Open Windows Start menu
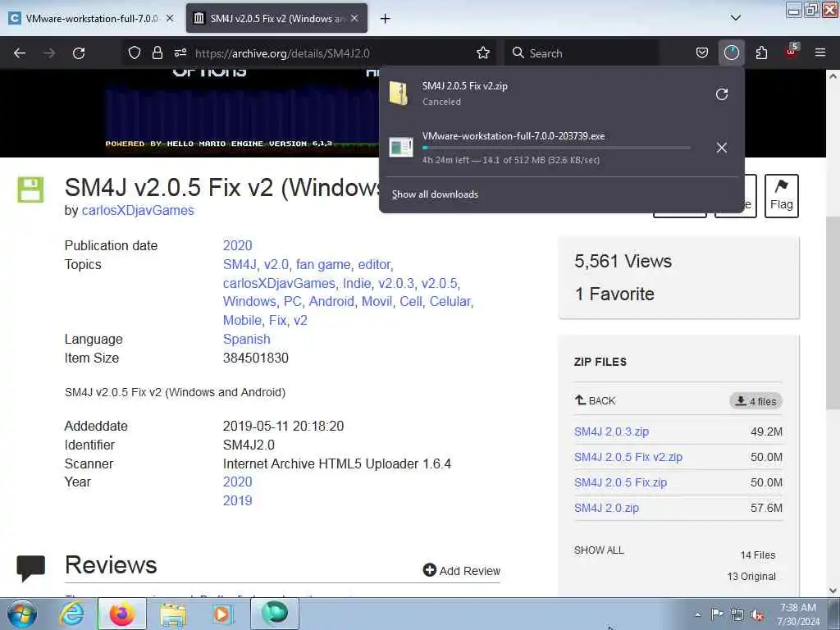 click(x=22, y=614)
